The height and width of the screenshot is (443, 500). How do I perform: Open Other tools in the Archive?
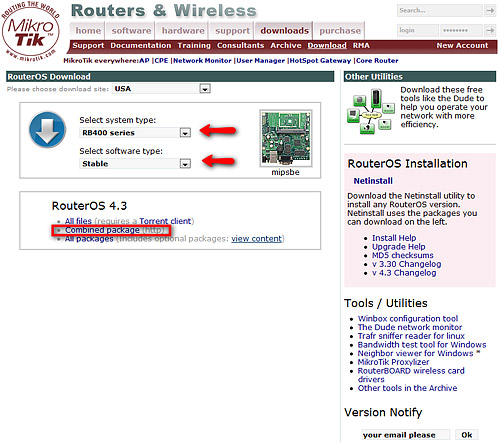[407, 388]
